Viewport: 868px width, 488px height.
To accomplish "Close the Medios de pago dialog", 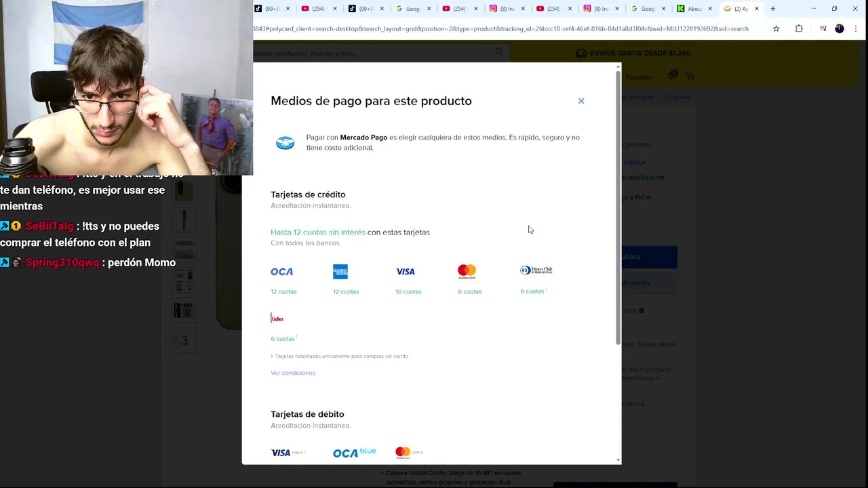I will coord(581,101).
